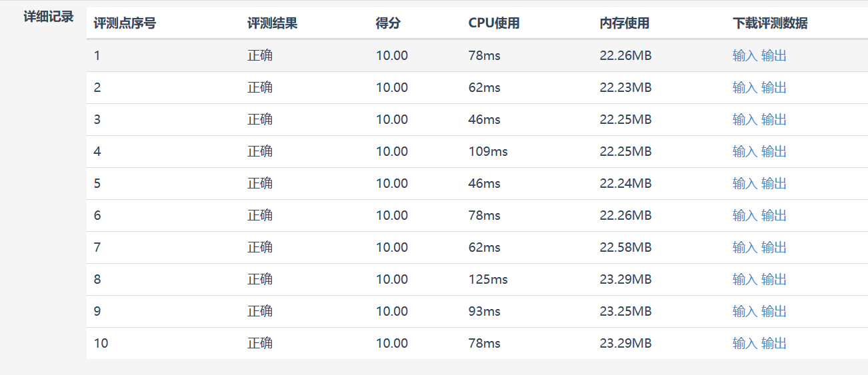Download output data for test 9
Viewport: 868px width, 375px height.
tap(774, 312)
